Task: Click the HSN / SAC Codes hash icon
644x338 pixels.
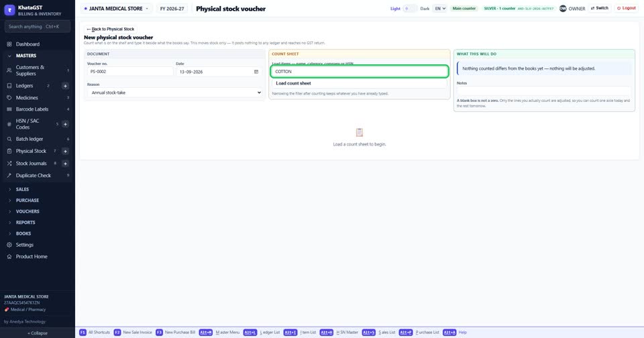Action: 9,124
